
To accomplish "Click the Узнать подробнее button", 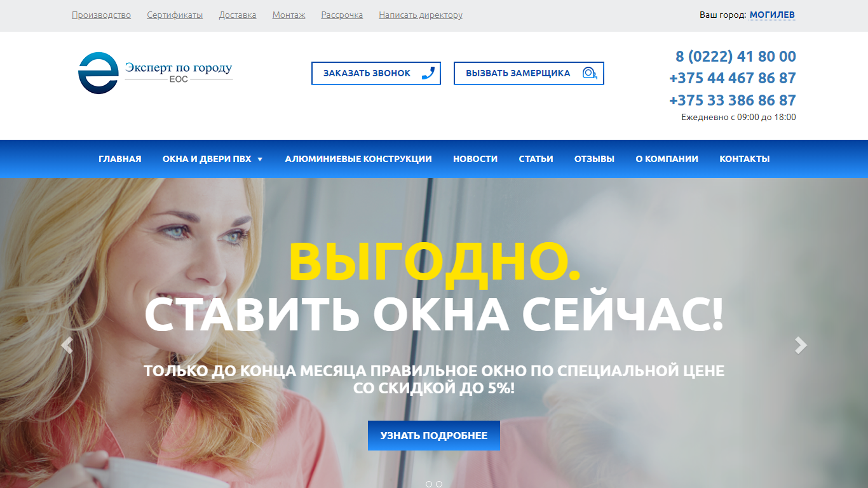I will click(x=434, y=435).
